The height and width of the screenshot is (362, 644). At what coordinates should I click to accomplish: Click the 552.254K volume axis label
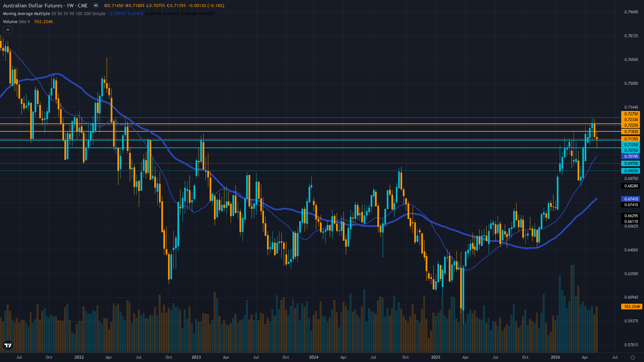click(x=632, y=307)
